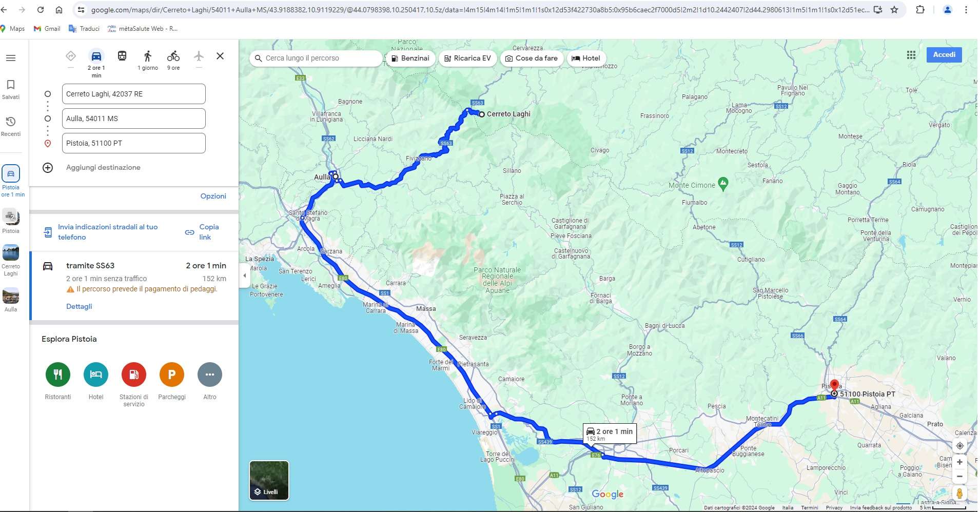Open route Opzioni
The height and width of the screenshot is (512, 980).
pyautogui.click(x=213, y=196)
